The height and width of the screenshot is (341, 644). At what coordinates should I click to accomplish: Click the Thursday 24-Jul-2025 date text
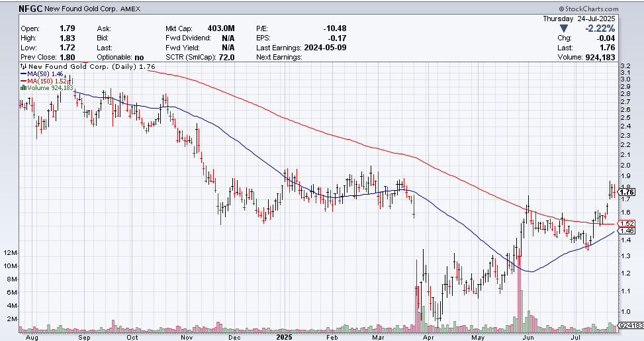click(x=579, y=19)
